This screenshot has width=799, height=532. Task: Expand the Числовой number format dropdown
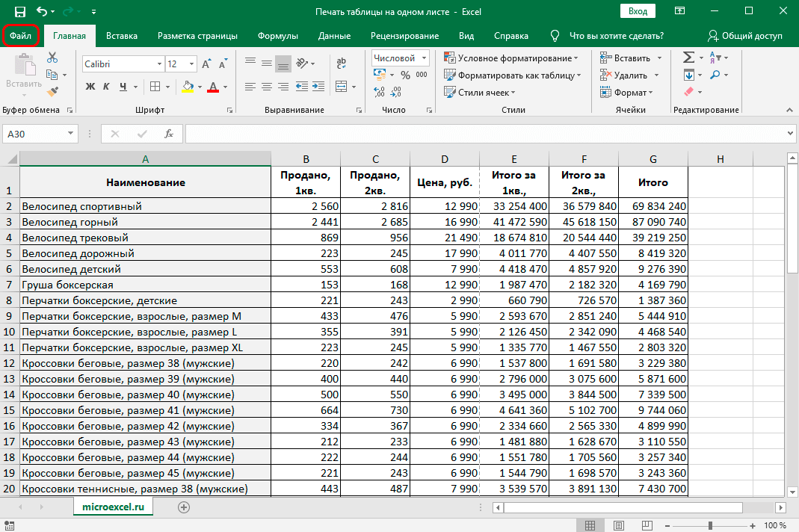[425, 58]
